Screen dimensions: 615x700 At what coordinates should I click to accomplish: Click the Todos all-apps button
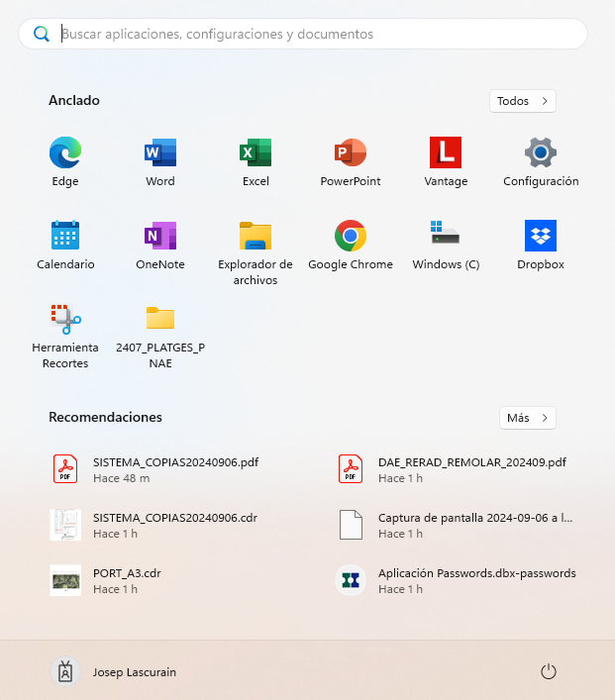[x=523, y=101]
